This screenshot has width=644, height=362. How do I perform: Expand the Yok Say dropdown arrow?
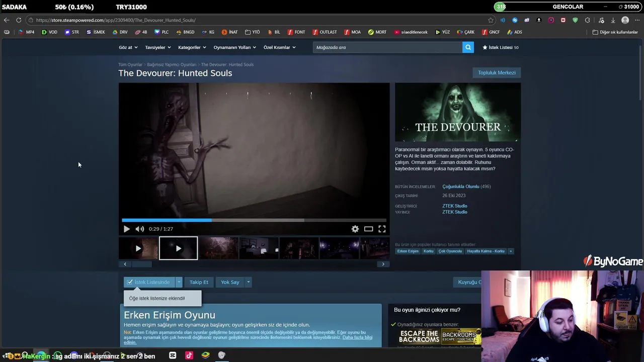[x=248, y=282]
